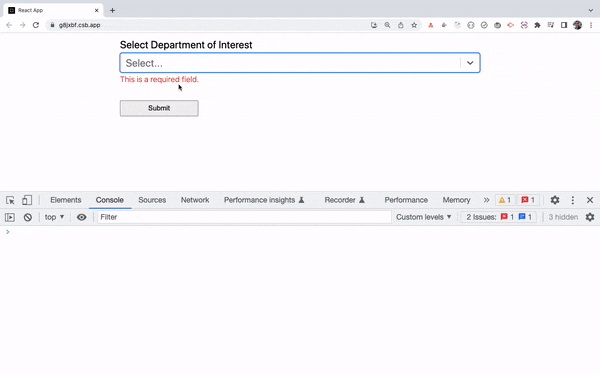This screenshot has height=375, width=600.
Task: Focus the console Filter input
Action: coord(244,217)
